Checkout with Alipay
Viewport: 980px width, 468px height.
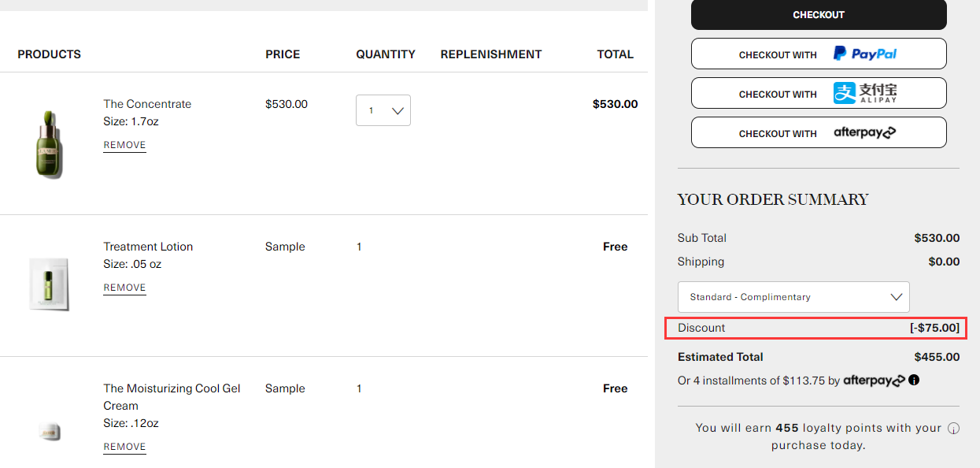(819, 93)
